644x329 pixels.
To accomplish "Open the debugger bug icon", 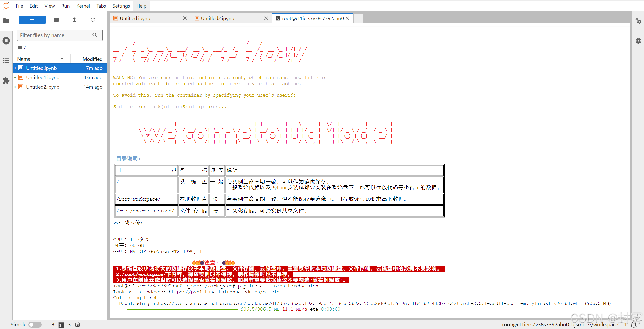I will [x=638, y=41].
